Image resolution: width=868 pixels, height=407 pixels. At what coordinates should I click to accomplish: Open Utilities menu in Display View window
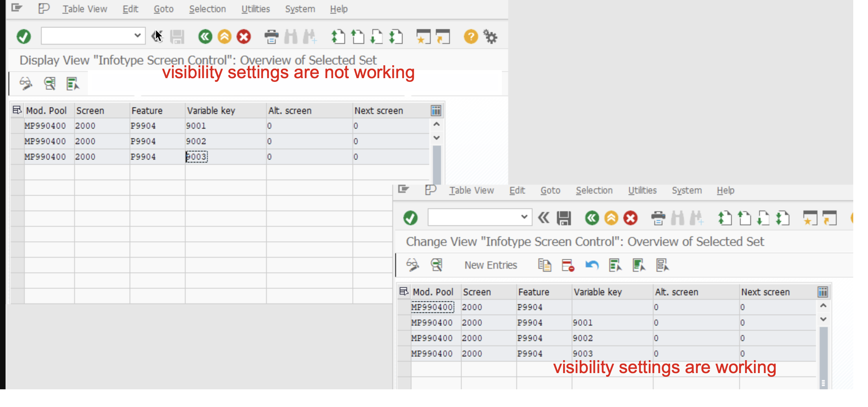[255, 9]
